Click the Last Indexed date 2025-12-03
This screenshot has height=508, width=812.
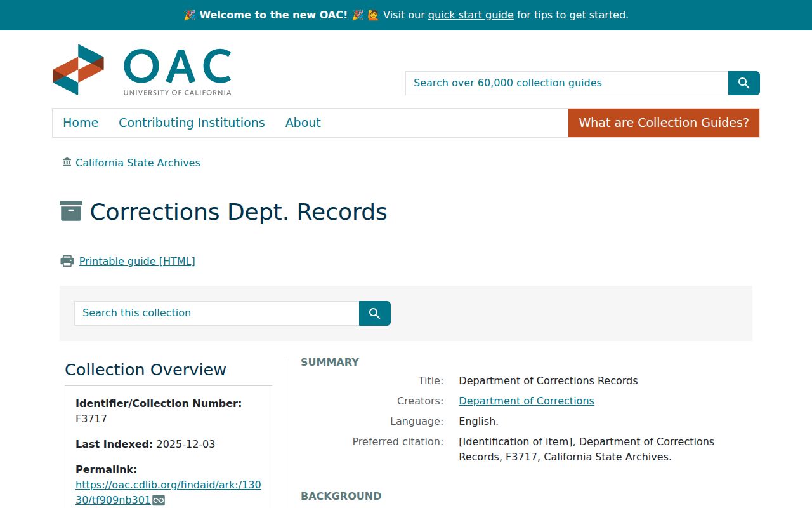186,444
